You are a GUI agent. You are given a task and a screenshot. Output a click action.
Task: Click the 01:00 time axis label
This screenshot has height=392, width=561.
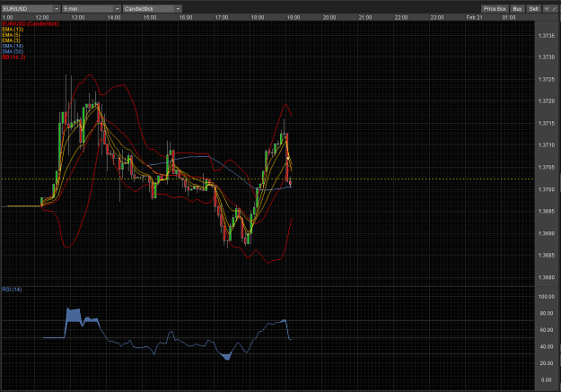(509, 17)
